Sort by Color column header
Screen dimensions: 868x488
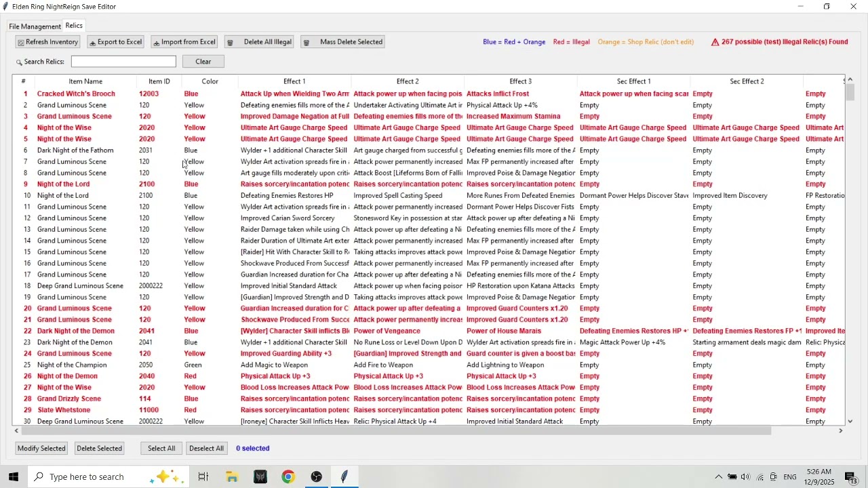coord(210,81)
